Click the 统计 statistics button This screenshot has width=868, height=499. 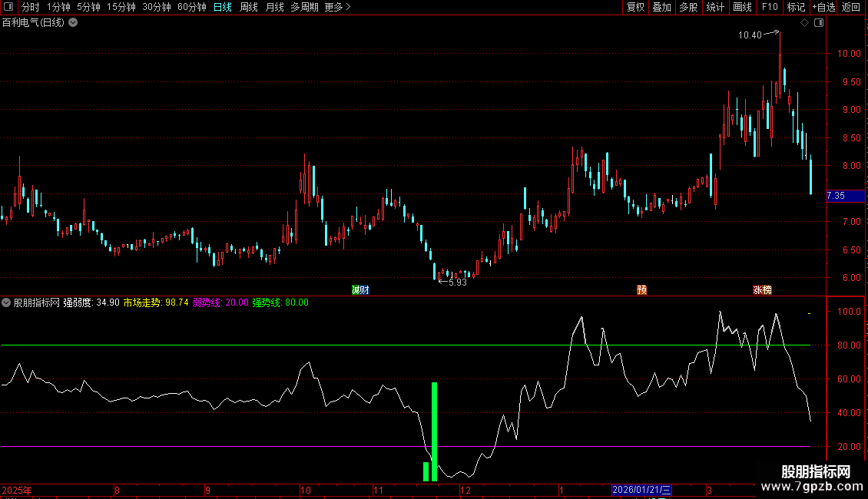[715, 7]
